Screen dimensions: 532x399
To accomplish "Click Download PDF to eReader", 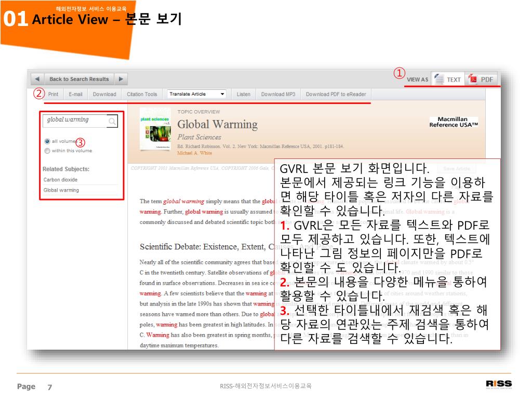I will [x=336, y=95].
